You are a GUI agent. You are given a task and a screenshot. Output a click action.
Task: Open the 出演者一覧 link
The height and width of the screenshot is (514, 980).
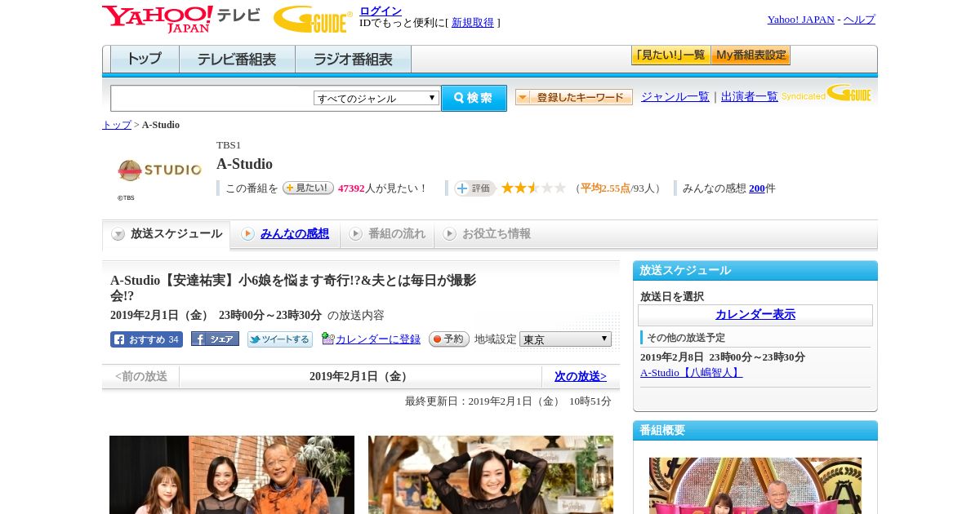pos(750,96)
